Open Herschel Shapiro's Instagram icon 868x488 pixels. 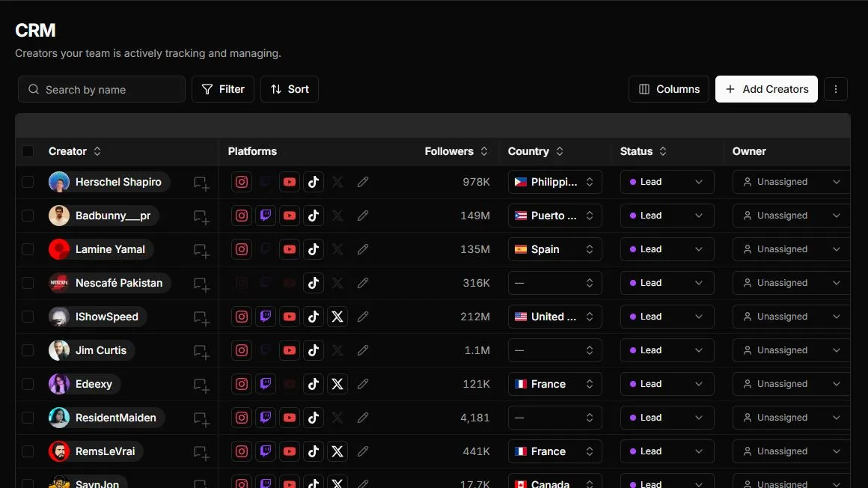242,182
